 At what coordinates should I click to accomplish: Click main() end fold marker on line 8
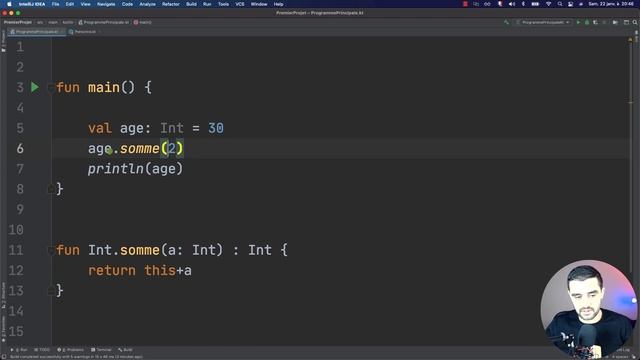click(51, 189)
